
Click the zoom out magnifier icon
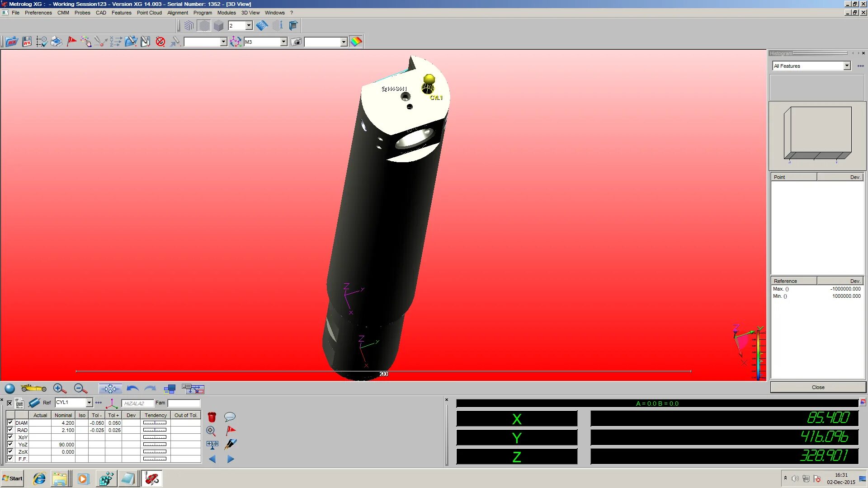pyautogui.click(x=80, y=389)
